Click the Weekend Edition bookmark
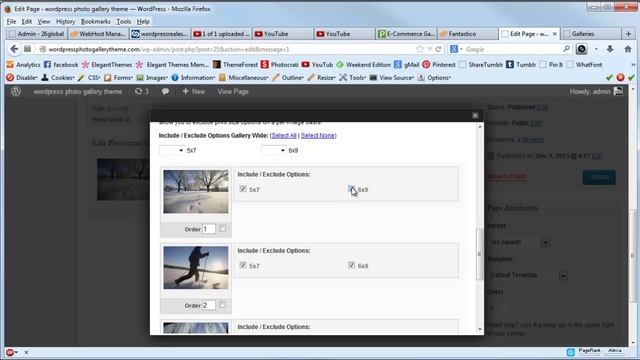 (363, 64)
